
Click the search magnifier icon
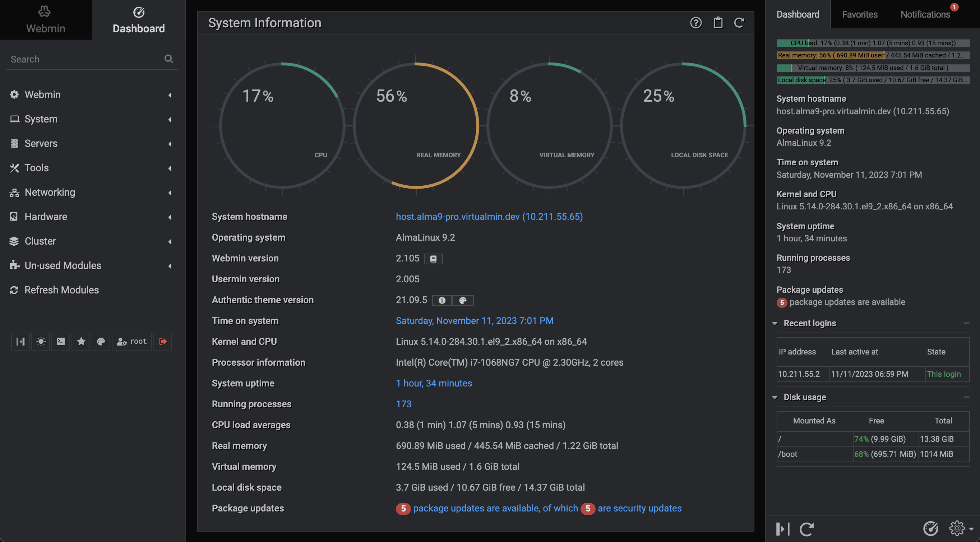click(x=168, y=59)
